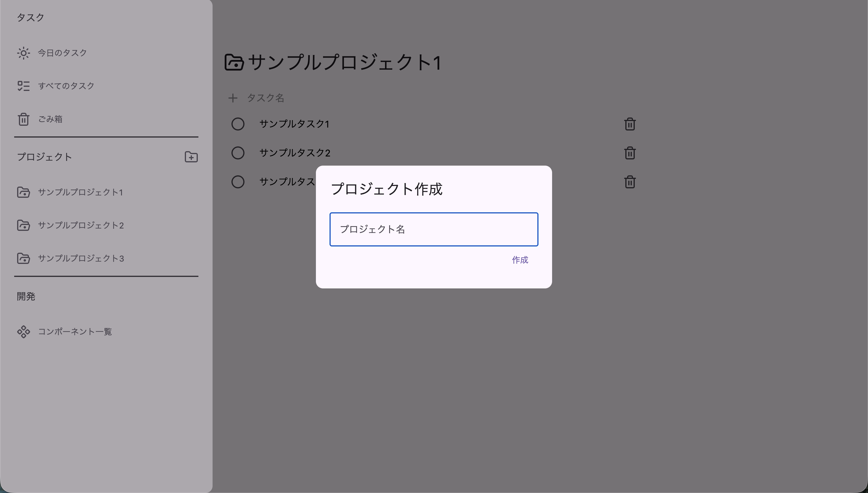Image resolution: width=868 pixels, height=493 pixels.
Task: Click the sun icon for 今日のタスク
Action: click(23, 53)
